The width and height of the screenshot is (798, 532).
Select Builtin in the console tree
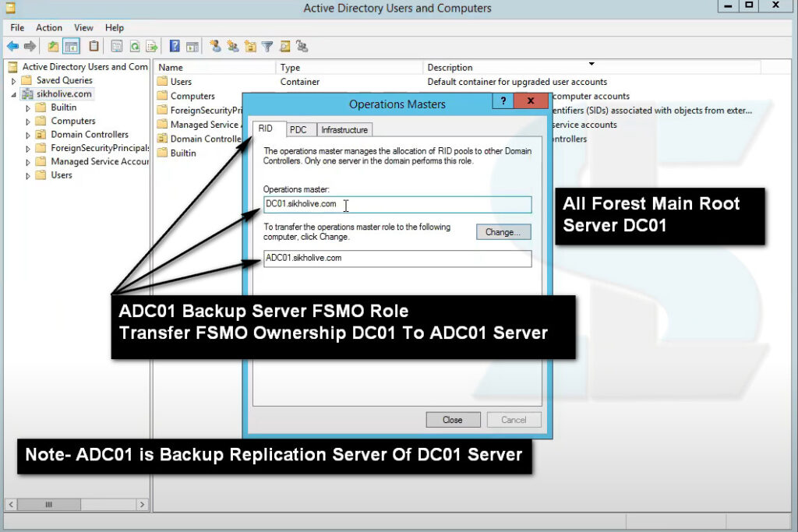(x=64, y=107)
